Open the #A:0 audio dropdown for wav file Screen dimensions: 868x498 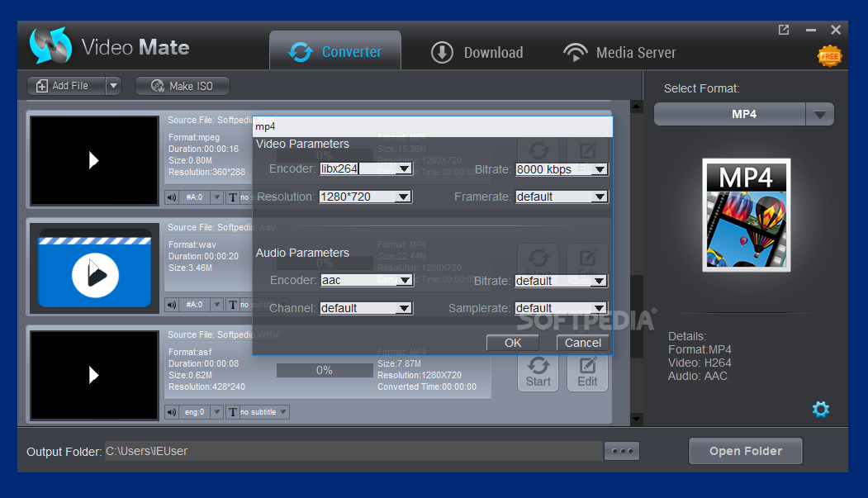[217, 304]
